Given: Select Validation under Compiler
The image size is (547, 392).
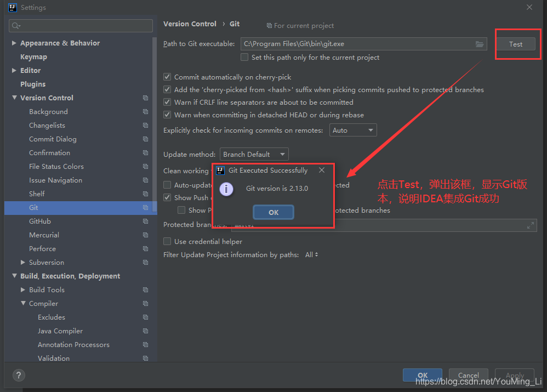Looking at the screenshot, I should [53, 358].
